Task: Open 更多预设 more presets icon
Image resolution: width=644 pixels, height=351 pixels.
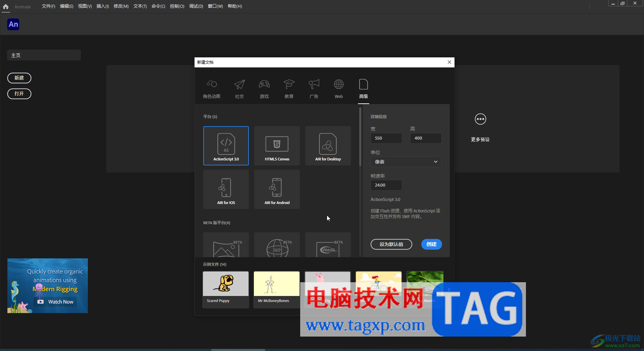Action: coord(480,119)
